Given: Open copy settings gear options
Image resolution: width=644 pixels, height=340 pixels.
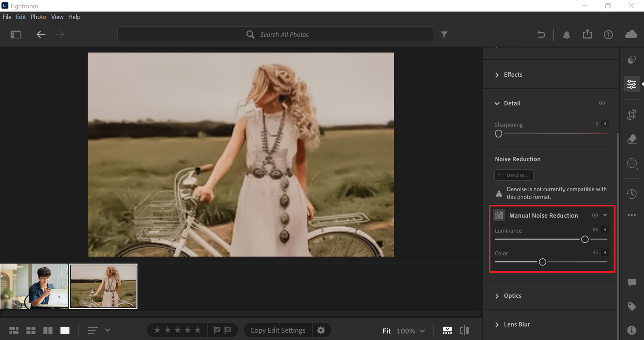Looking at the screenshot, I should pos(321,330).
